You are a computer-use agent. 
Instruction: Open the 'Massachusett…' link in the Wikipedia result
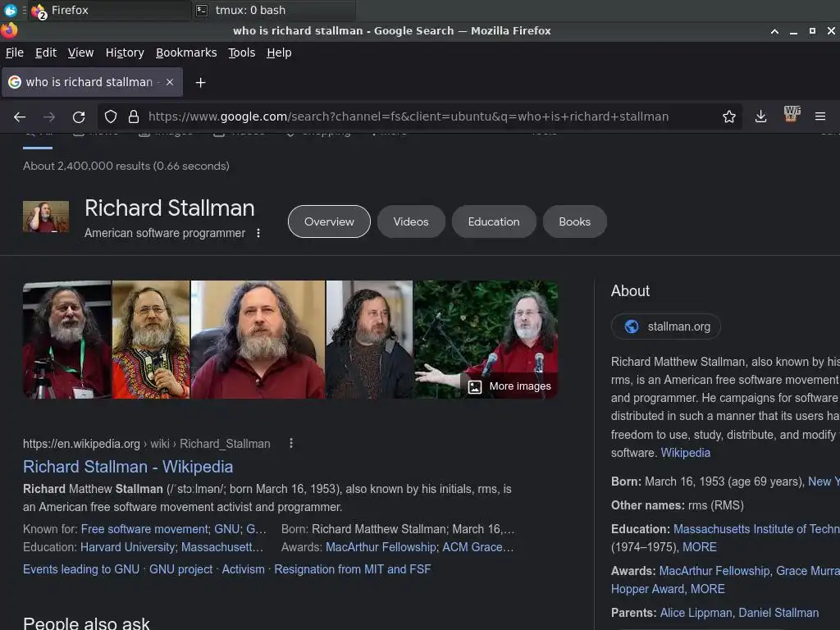click(222, 547)
